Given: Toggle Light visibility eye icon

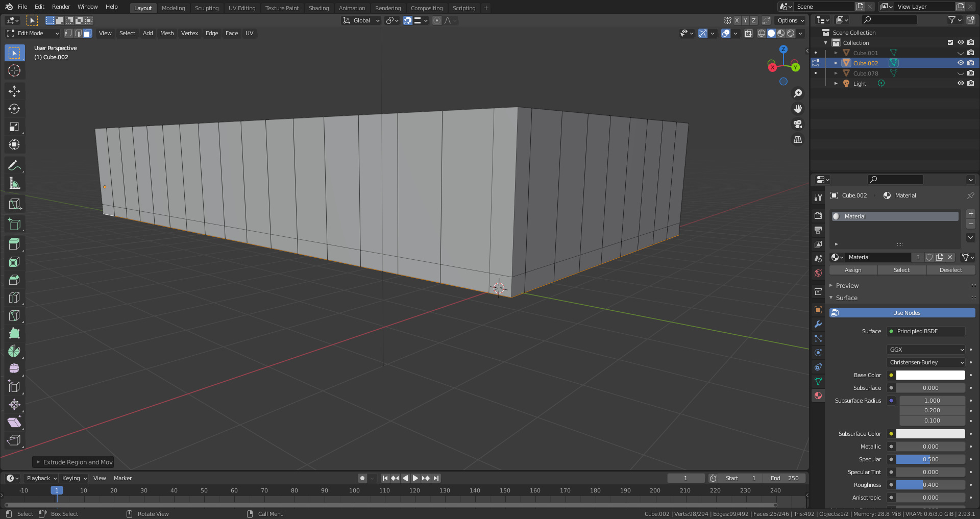Looking at the screenshot, I should coord(960,84).
